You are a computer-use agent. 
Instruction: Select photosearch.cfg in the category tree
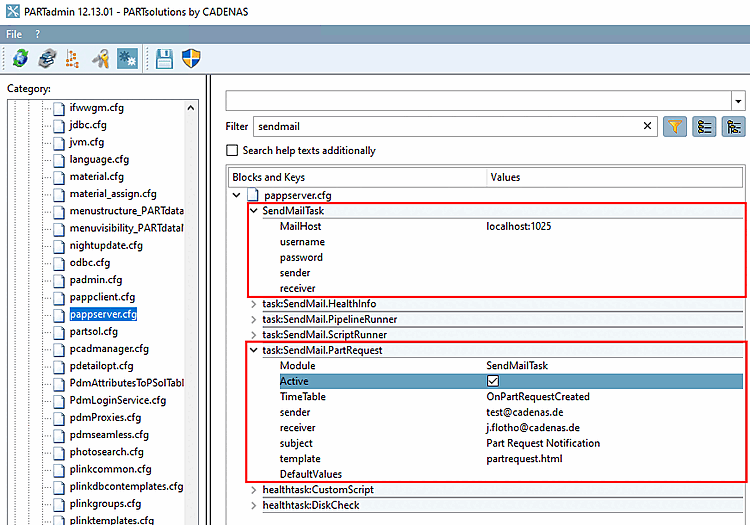click(x=107, y=452)
